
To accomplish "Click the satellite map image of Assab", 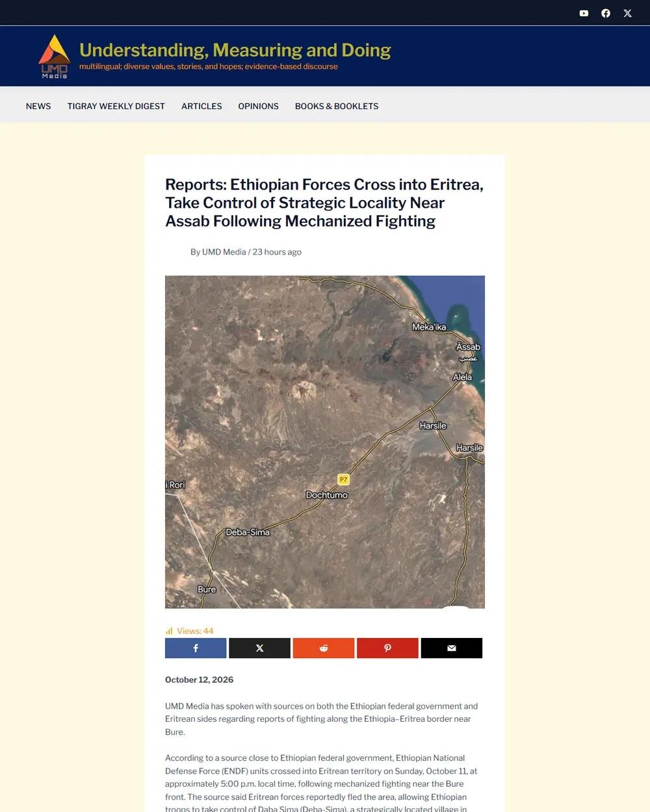I will [x=325, y=442].
